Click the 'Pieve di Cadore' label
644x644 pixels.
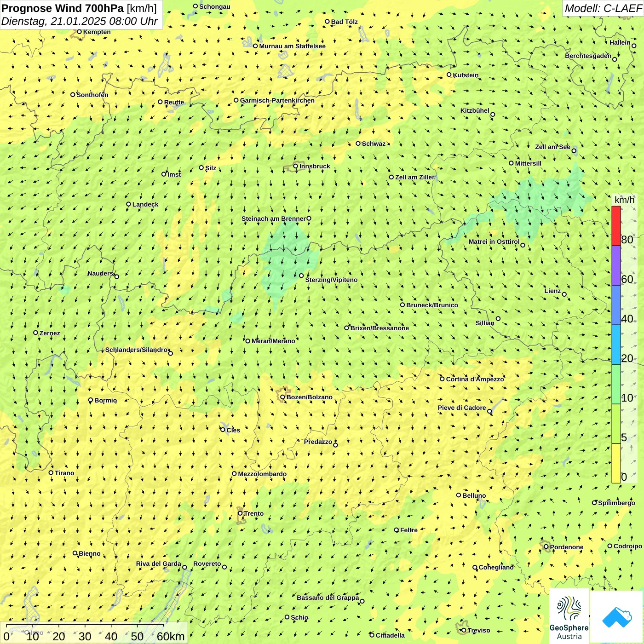pos(462,408)
